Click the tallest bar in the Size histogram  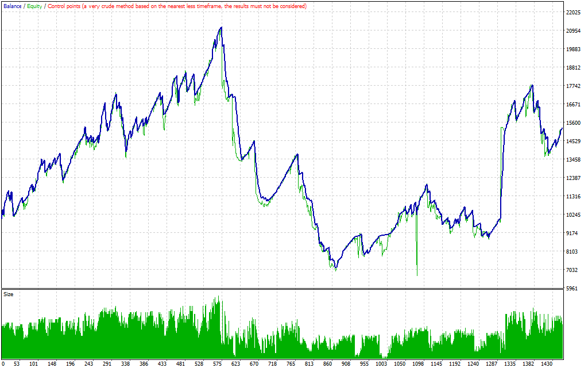pos(218,297)
